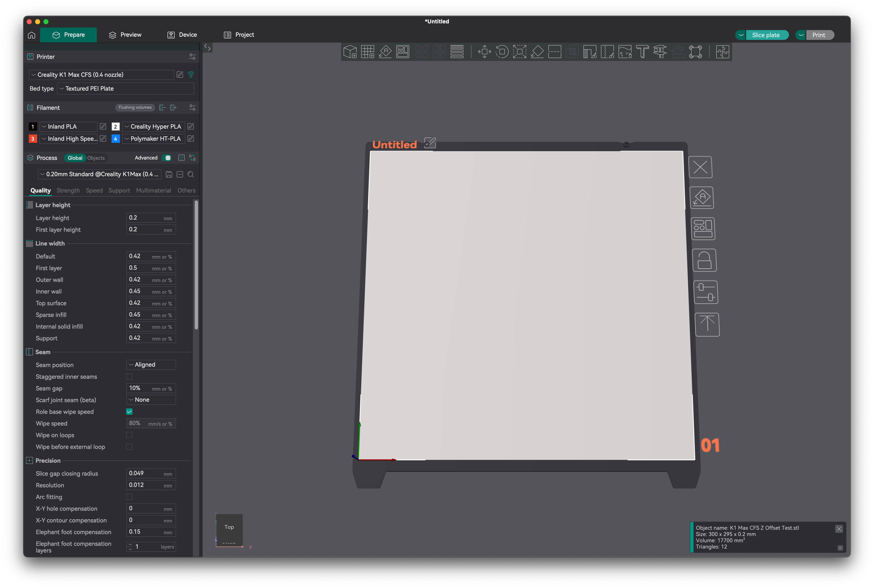The height and width of the screenshot is (588, 874).
Task: Click the Arrange all objects toolbar icon
Action: click(403, 52)
